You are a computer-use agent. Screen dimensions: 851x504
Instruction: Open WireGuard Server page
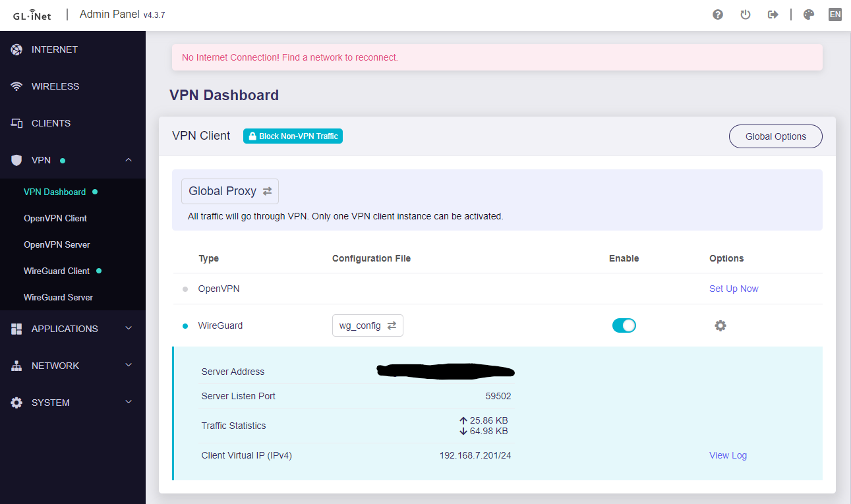[58, 297]
